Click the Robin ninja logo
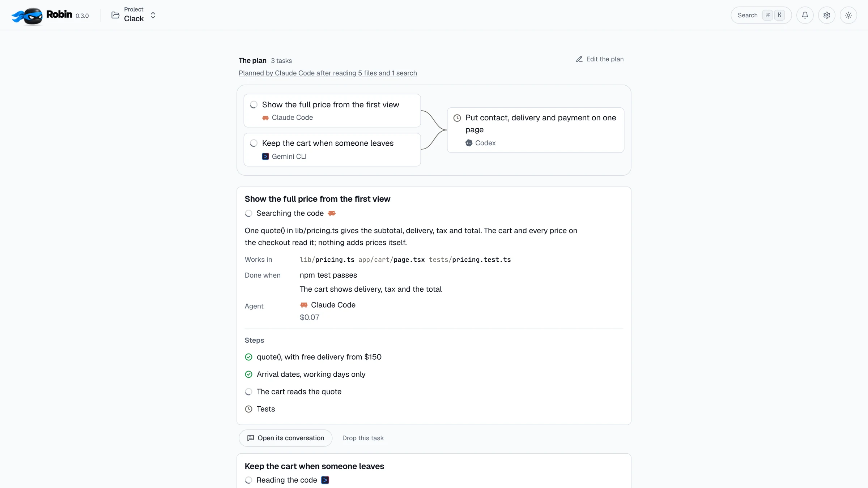Image resolution: width=868 pixels, height=488 pixels. pyautogui.click(x=27, y=16)
